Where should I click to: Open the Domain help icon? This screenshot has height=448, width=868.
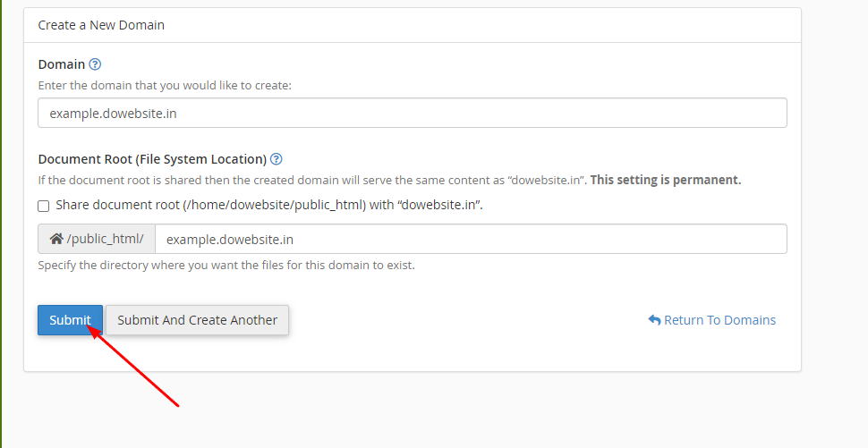95,64
